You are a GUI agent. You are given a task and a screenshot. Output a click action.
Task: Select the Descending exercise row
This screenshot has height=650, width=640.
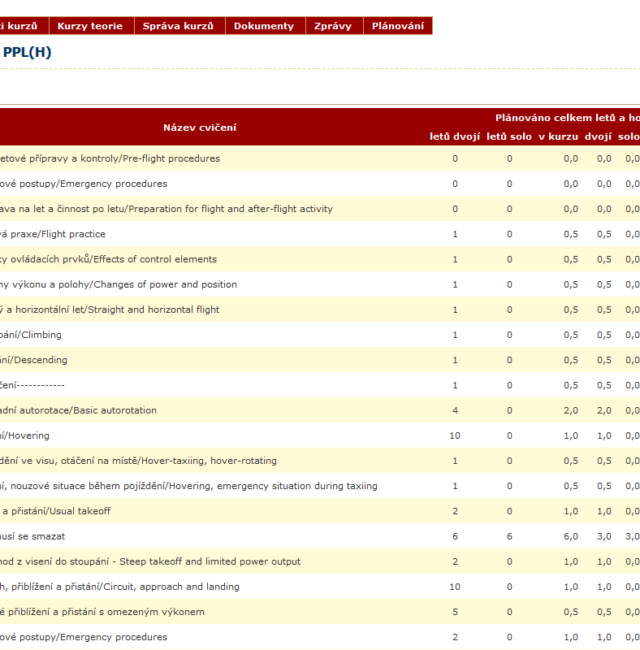320,360
